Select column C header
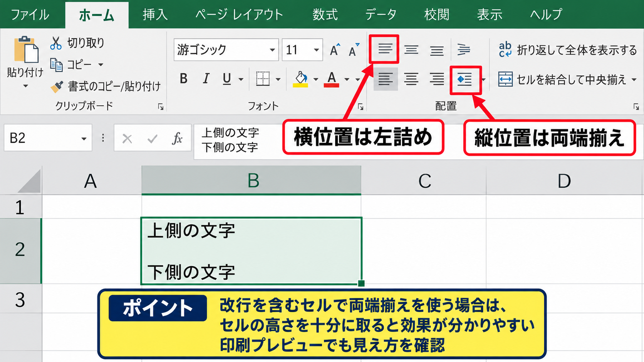644x362 pixels. (424, 181)
